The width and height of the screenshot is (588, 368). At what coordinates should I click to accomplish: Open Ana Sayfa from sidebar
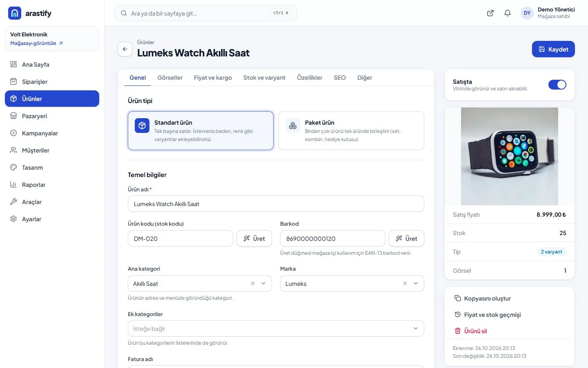(x=52, y=65)
